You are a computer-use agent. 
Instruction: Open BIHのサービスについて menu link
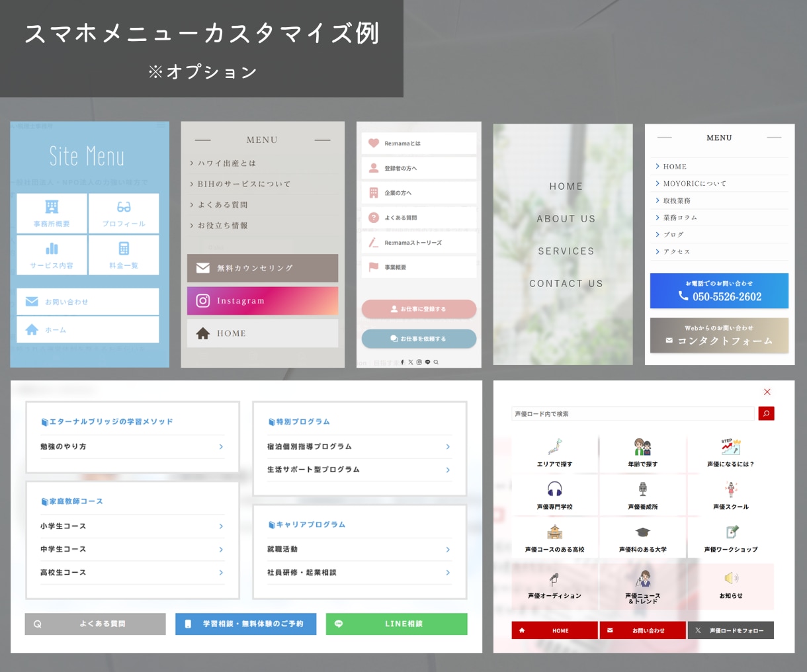click(x=243, y=184)
